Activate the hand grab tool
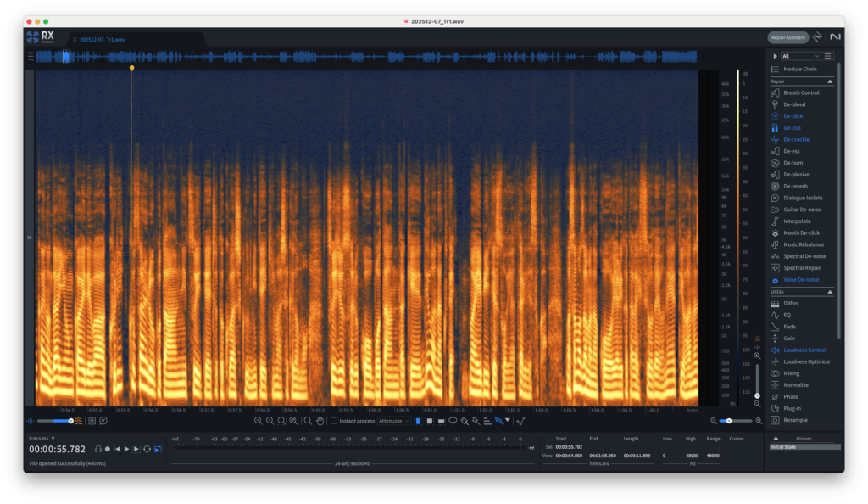Image resolution: width=868 pixels, height=504 pixels. coord(320,421)
